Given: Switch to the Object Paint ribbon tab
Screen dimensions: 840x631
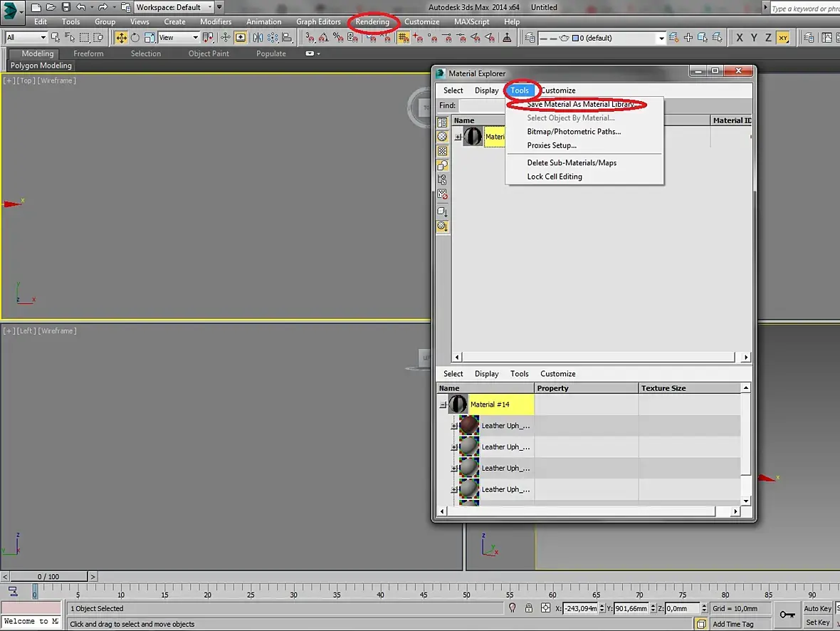Looking at the screenshot, I should (x=209, y=53).
